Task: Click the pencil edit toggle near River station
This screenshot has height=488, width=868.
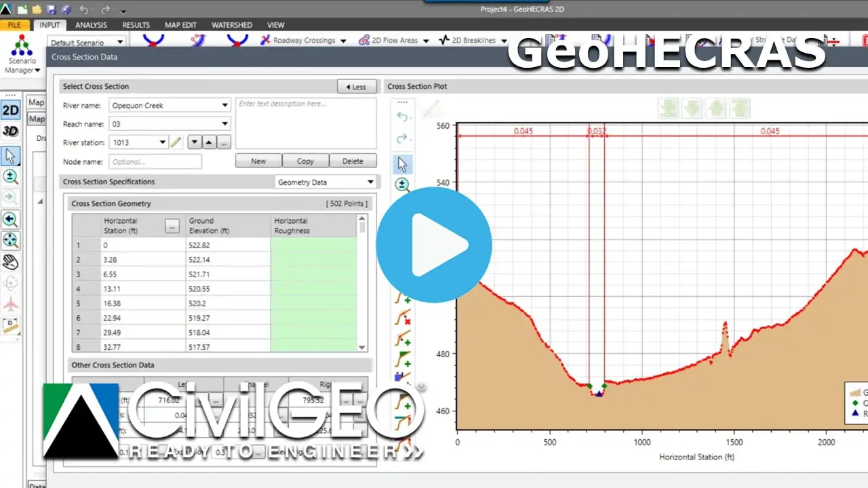Action: tap(176, 142)
